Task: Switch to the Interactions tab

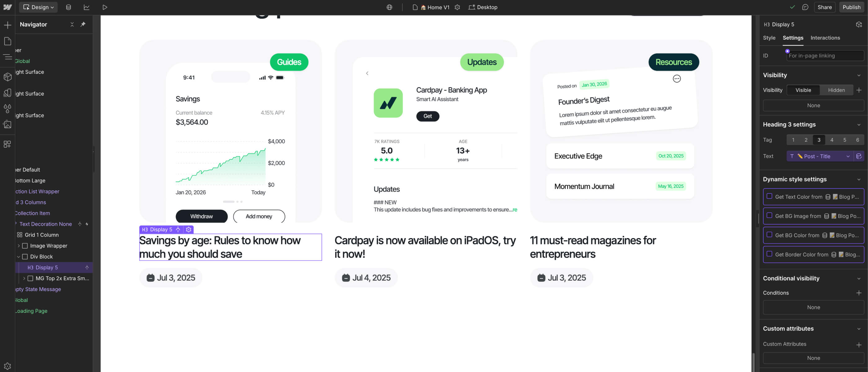Action: click(x=825, y=38)
